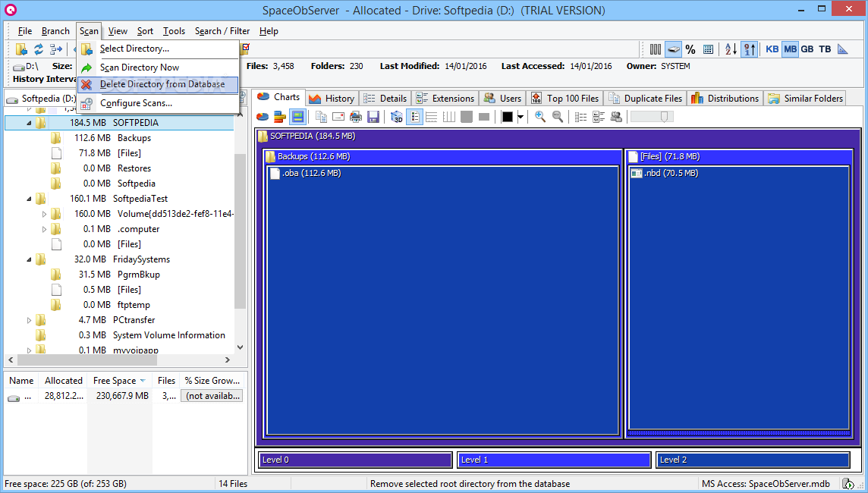Zoom out on the chart
The width and height of the screenshot is (868, 493).
coord(558,117)
